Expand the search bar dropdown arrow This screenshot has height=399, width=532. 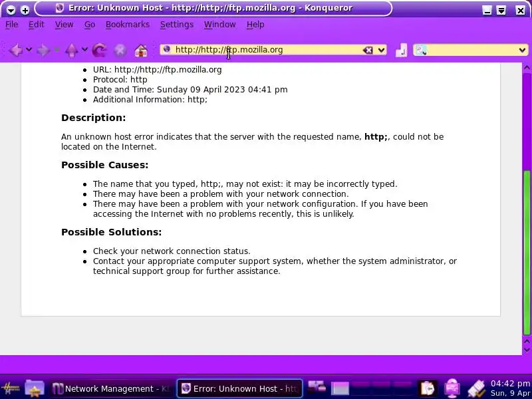522,51
